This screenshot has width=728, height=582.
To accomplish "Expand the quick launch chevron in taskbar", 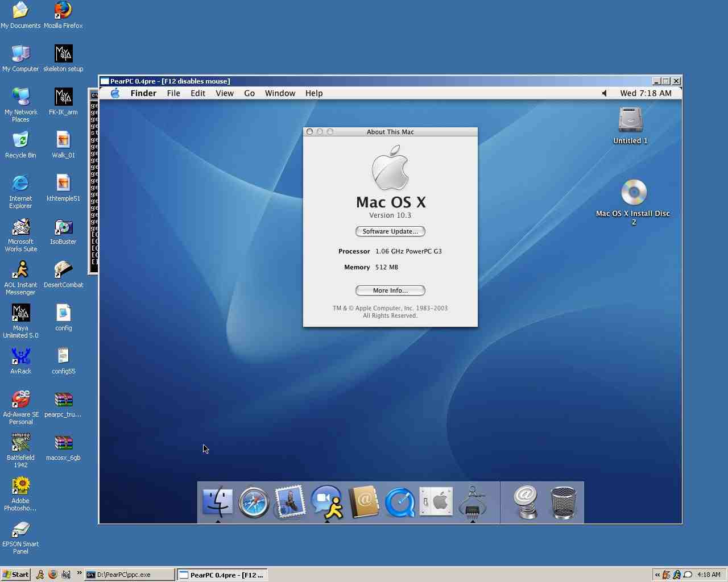I will click(79, 573).
